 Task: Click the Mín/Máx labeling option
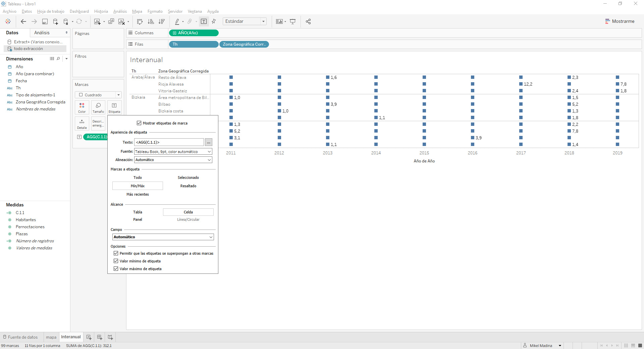138,186
